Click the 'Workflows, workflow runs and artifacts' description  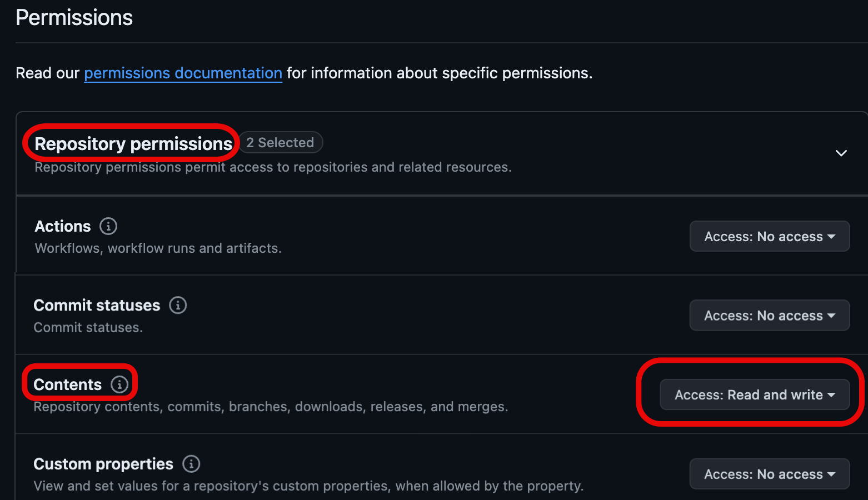158,248
